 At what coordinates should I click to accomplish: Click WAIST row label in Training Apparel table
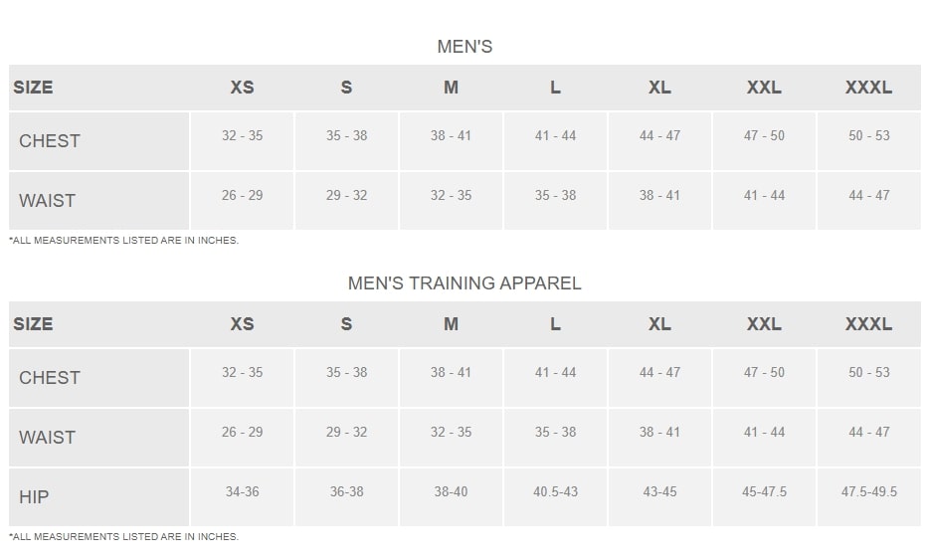[x=48, y=438]
